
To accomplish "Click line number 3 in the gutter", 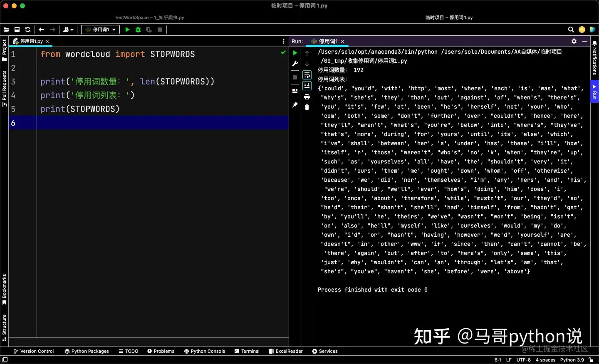I will 13,82.
